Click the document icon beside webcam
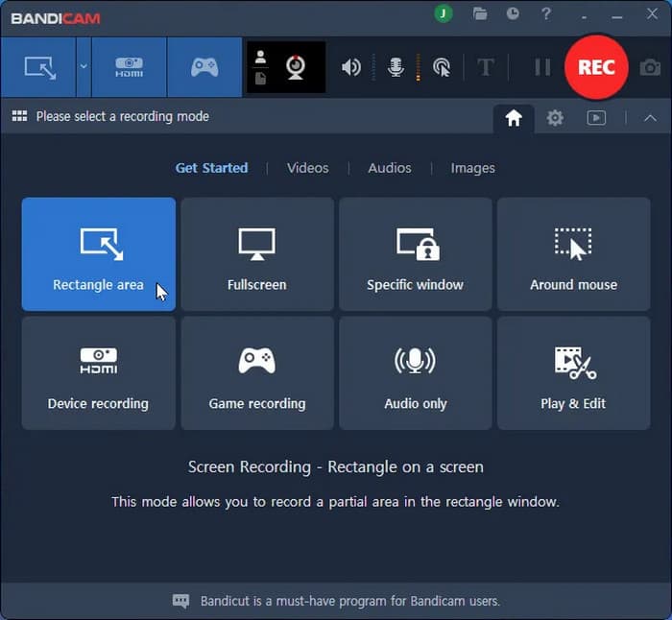 tap(260, 79)
